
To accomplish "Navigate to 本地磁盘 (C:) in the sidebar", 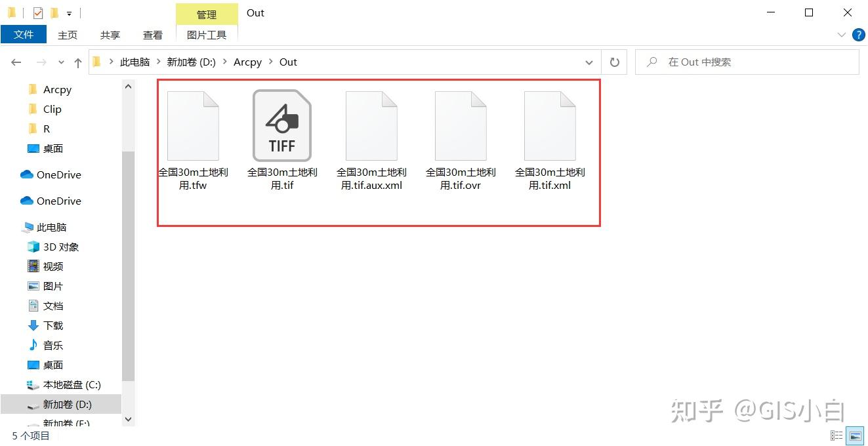I will (x=71, y=384).
